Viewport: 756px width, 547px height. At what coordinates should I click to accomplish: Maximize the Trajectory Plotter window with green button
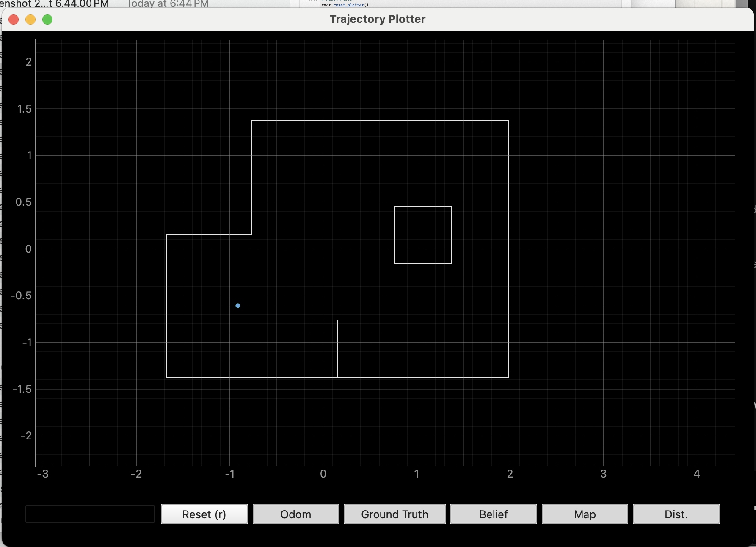coord(47,19)
